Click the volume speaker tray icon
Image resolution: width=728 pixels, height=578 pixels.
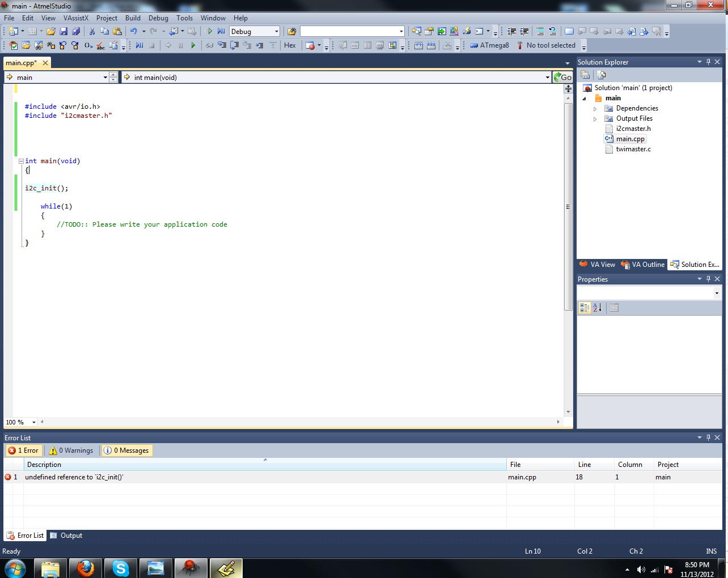[x=641, y=569]
